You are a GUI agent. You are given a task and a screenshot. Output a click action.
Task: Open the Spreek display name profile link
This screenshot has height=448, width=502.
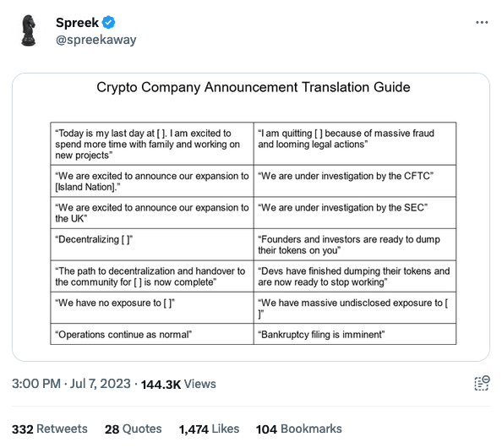click(x=77, y=23)
